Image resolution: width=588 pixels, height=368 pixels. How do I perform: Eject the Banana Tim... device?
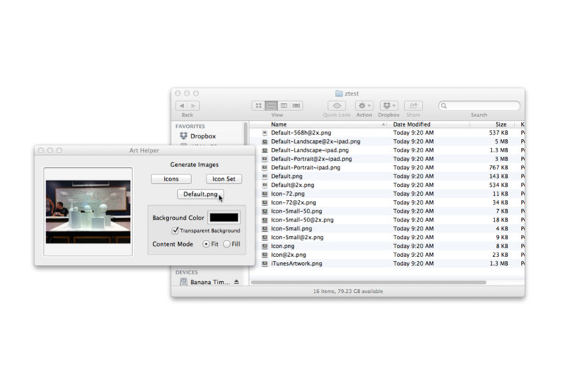coord(237,282)
